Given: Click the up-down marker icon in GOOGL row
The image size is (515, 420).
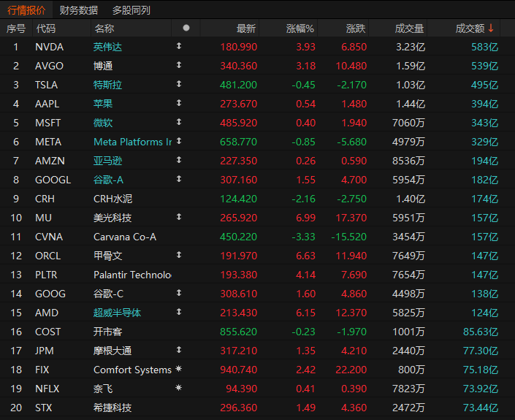Looking at the screenshot, I should click(179, 179).
